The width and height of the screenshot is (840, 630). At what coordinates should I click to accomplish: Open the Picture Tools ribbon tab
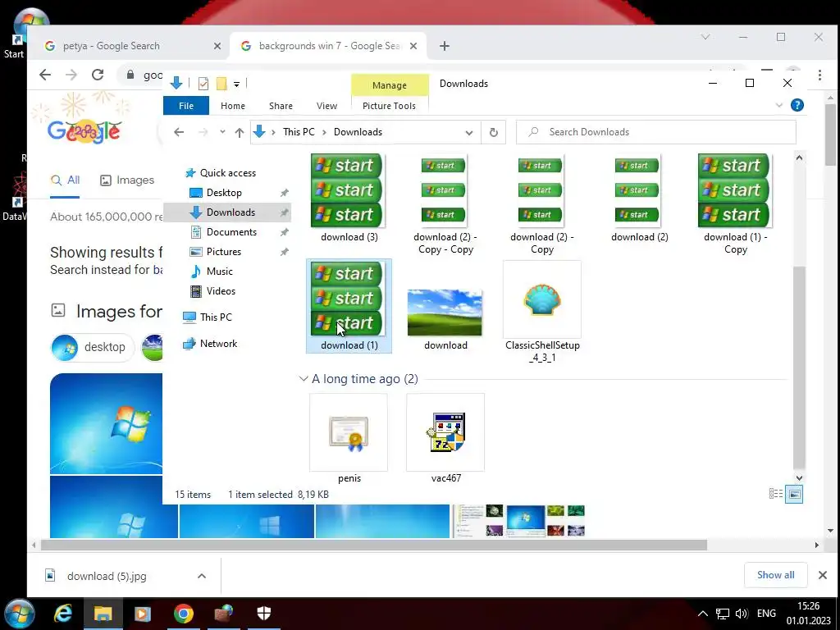tap(389, 106)
